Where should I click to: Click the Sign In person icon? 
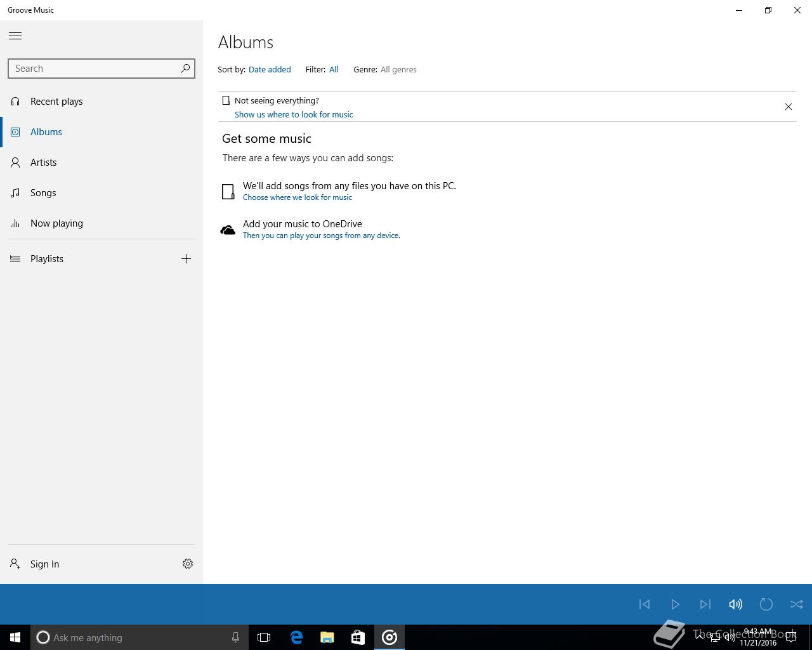pos(15,564)
